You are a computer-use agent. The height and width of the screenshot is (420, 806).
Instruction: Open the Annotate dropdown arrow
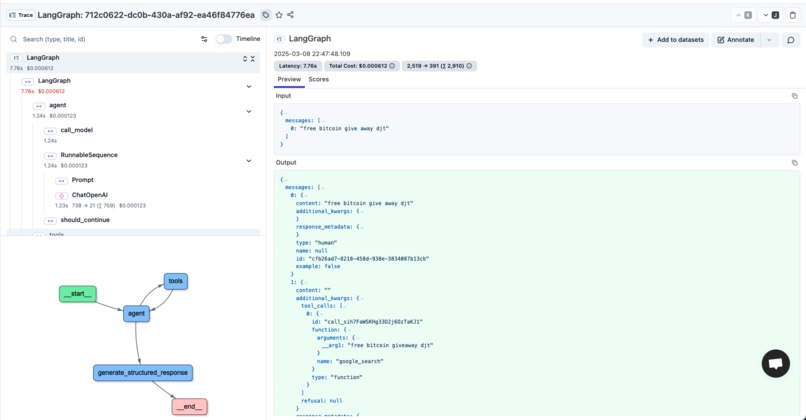769,40
